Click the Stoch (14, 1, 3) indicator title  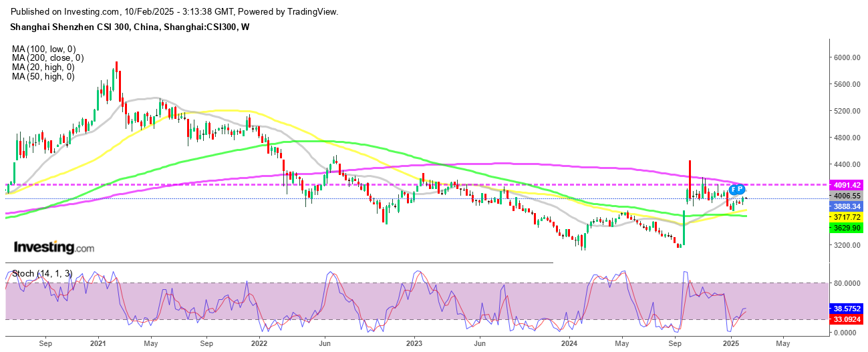(41, 274)
